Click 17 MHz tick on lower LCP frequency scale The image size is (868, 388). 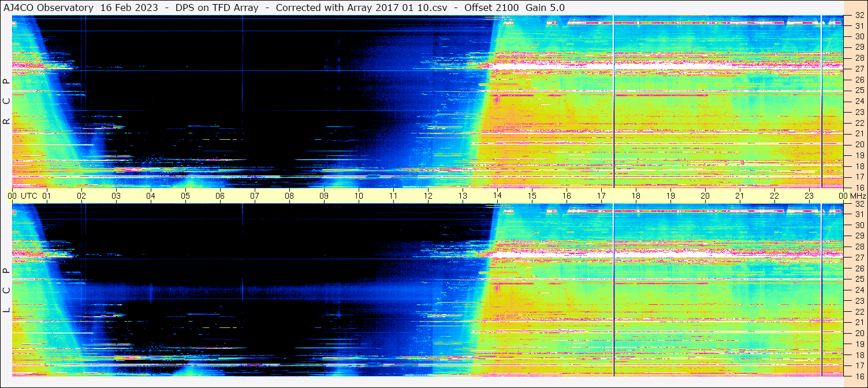tap(859, 365)
